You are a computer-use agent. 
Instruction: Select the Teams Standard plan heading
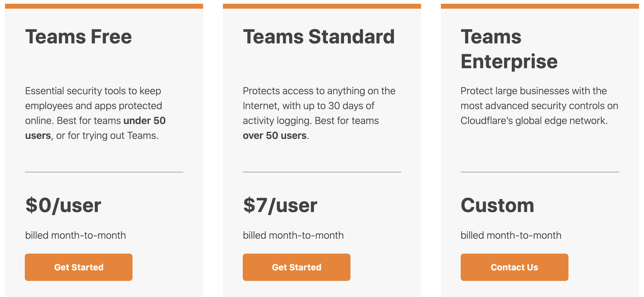coord(319,37)
